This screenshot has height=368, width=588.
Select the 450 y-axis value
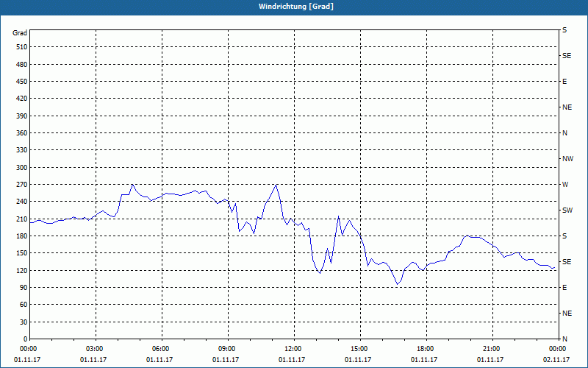(22, 82)
